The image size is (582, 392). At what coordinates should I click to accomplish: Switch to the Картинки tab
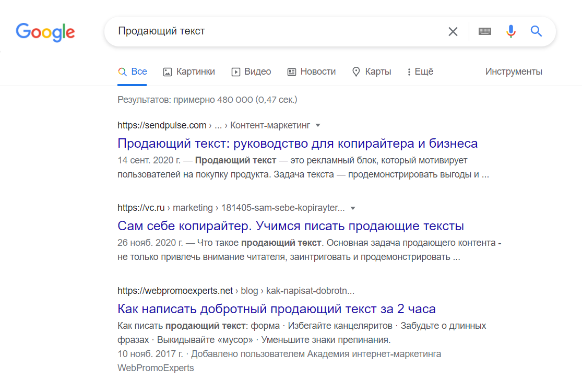[189, 72]
